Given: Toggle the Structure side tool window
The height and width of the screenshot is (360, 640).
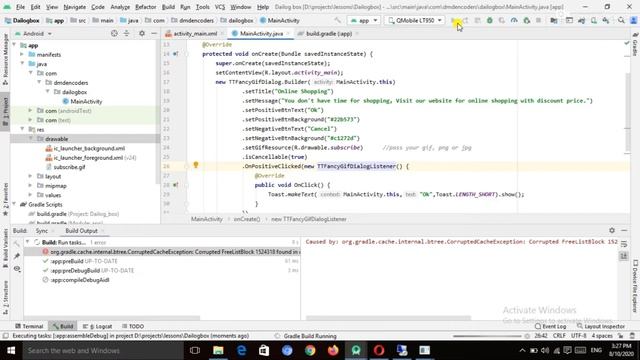Looking at the screenshot, I should click(5, 297).
